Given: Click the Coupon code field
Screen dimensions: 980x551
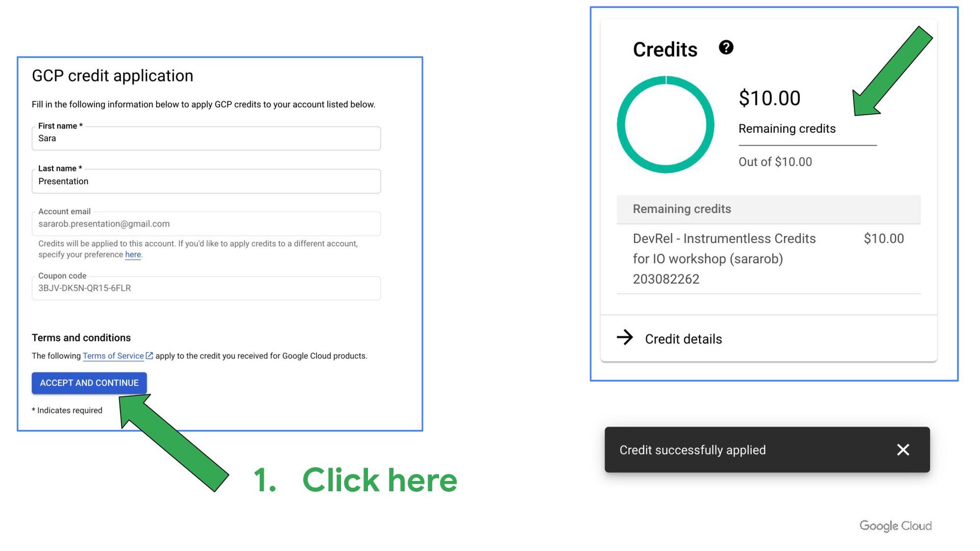Looking at the screenshot, I should tap(206, 288).
